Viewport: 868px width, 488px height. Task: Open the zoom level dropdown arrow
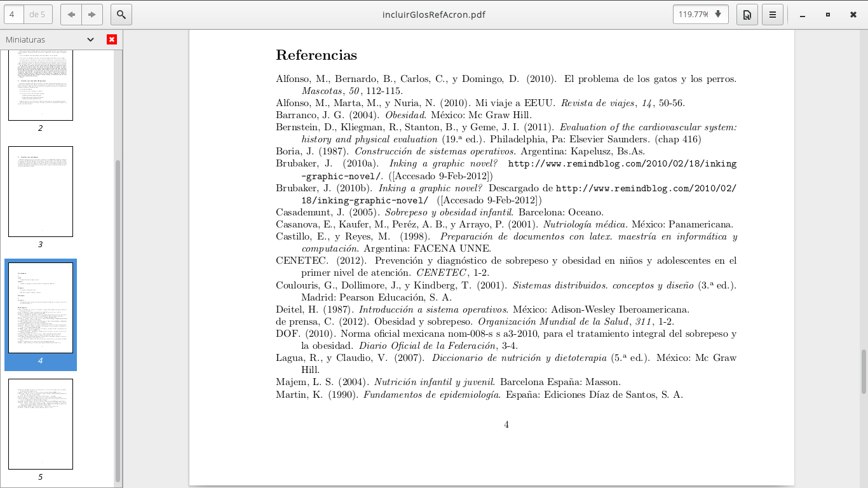718,14
